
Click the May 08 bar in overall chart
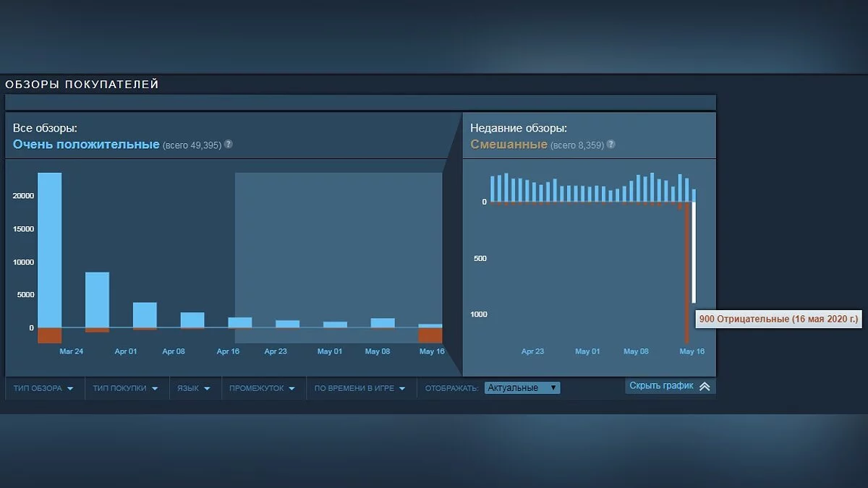pos(383,323)
